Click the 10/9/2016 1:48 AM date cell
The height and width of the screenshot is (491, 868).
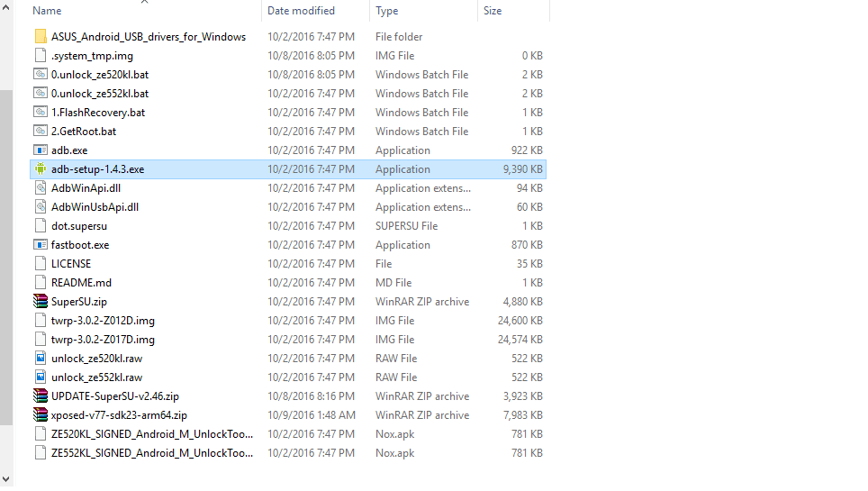312,414
